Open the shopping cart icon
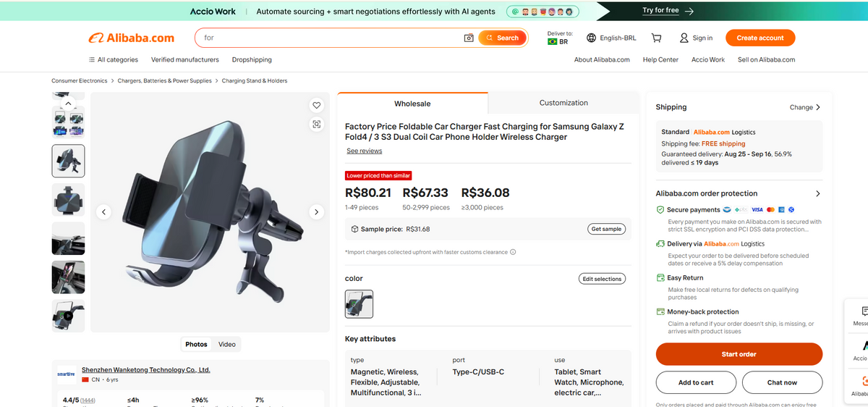The height and width of the screenshot is (407, 868). pyautogui.click(x=657, y=38)
